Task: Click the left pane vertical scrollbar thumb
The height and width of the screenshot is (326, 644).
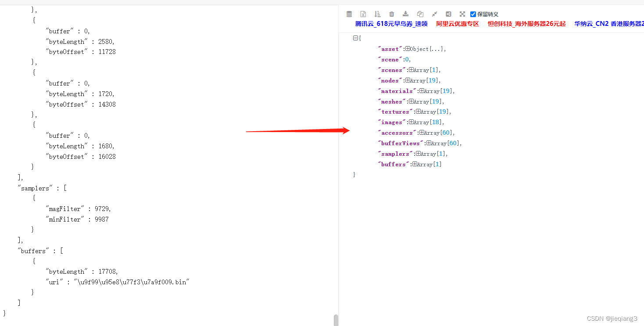Action: pos(336,320)
